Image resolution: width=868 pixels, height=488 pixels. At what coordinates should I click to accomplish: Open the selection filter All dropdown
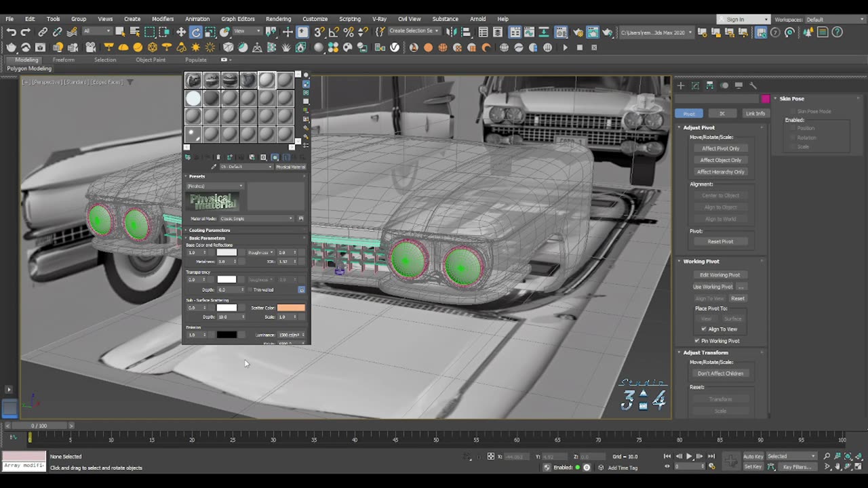(98, 32)
